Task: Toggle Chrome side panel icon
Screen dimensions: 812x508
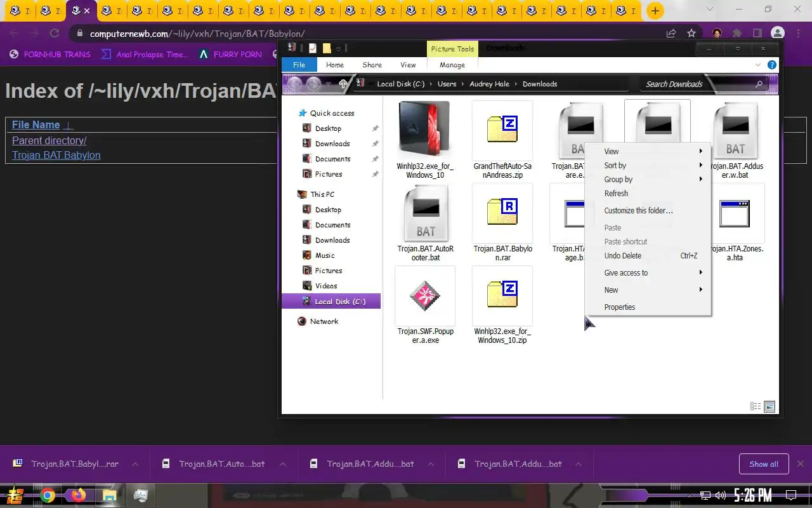Action: 757,34
